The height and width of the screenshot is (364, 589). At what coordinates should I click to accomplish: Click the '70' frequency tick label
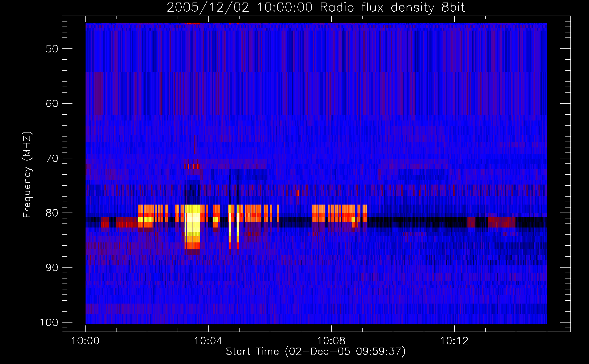[x=52, y=158]
